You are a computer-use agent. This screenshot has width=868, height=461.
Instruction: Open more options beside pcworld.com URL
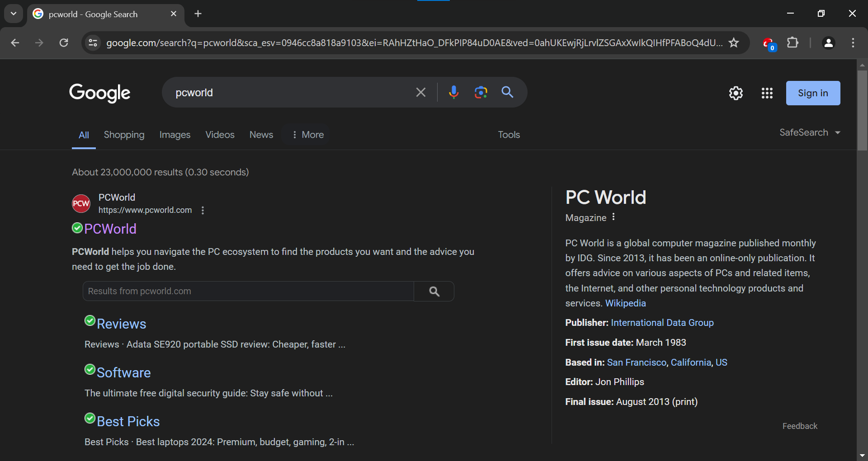pyautogui.click(x=203, y=210)
